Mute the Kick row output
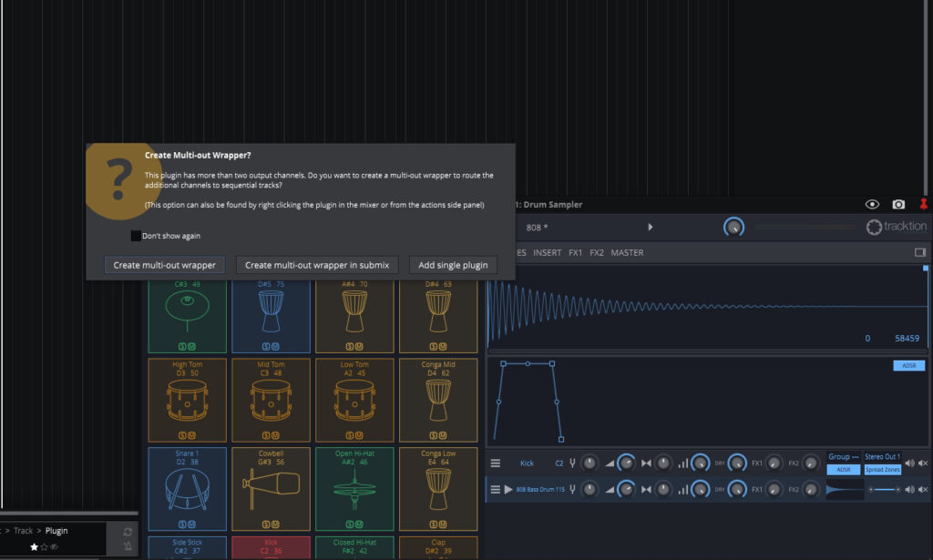This screenshot has width=933, height=560. (923, 463)
